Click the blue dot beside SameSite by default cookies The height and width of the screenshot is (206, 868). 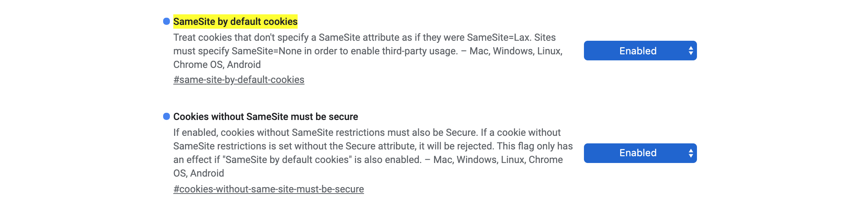coord(167,22)
